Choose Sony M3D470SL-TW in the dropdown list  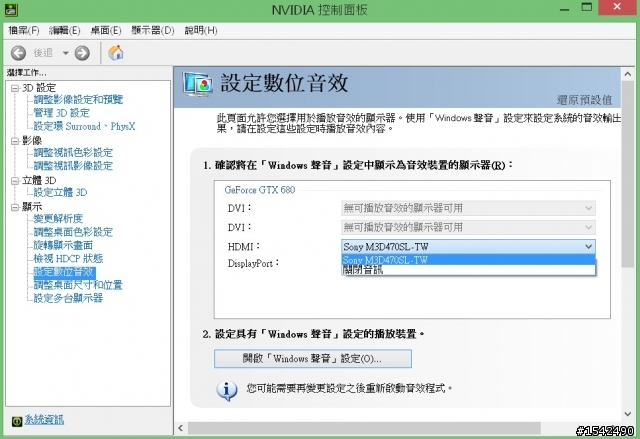coord(468,259)
